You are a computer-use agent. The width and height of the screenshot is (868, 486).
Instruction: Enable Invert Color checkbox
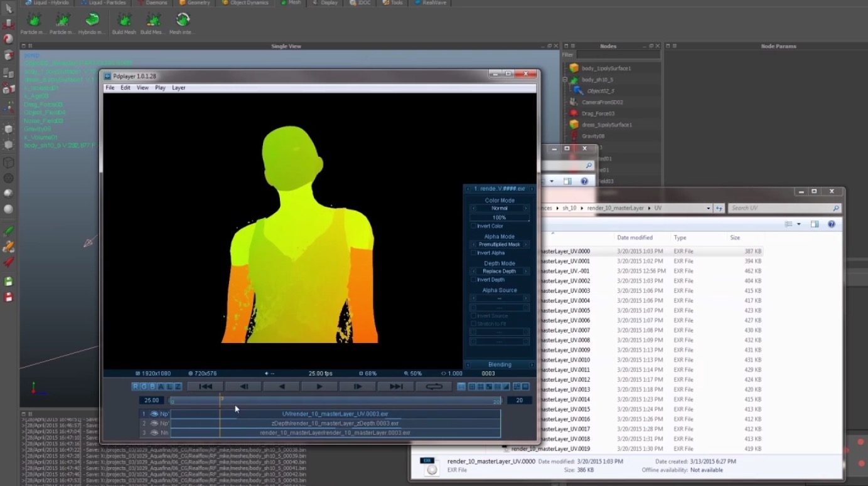pyautogui.click(x=473, y=226)
